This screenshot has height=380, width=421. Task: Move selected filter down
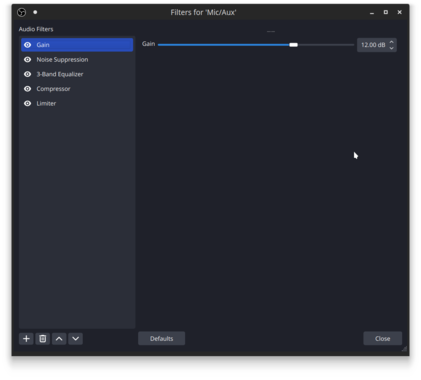[76, 339]
